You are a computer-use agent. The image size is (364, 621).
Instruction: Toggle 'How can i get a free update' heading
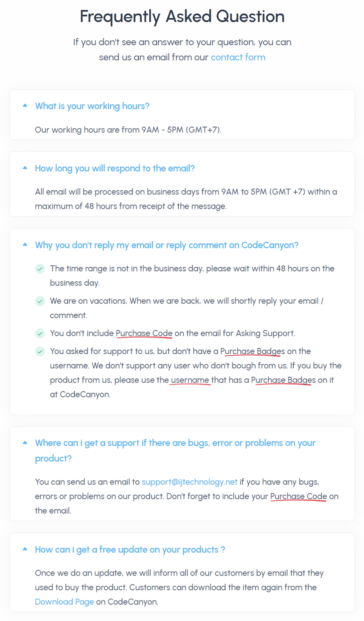pos(130,550)
